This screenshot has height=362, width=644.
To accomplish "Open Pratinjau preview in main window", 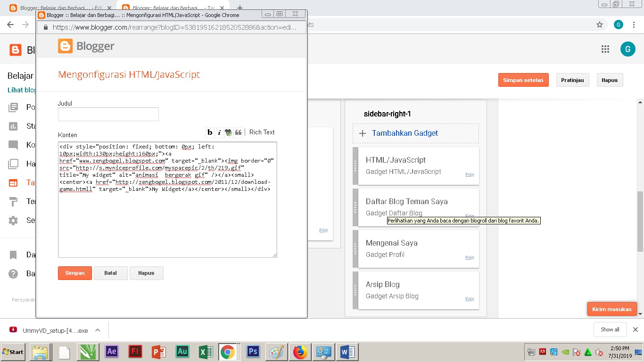I will (x=572, y=80).
